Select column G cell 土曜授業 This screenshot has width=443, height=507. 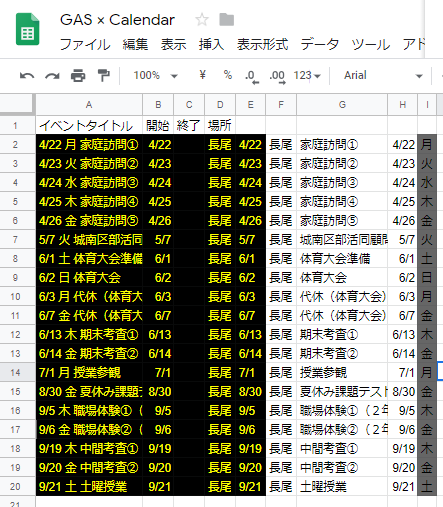pos(342,487)
